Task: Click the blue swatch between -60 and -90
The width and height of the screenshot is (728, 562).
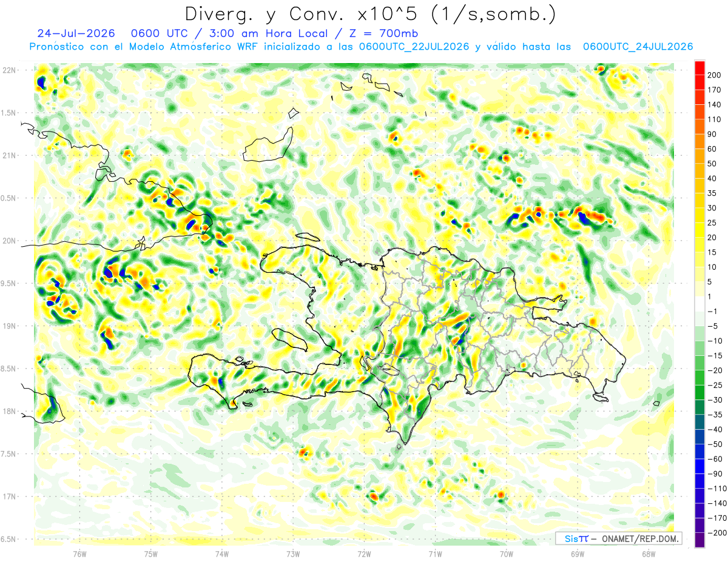Action: pos(699,467)
